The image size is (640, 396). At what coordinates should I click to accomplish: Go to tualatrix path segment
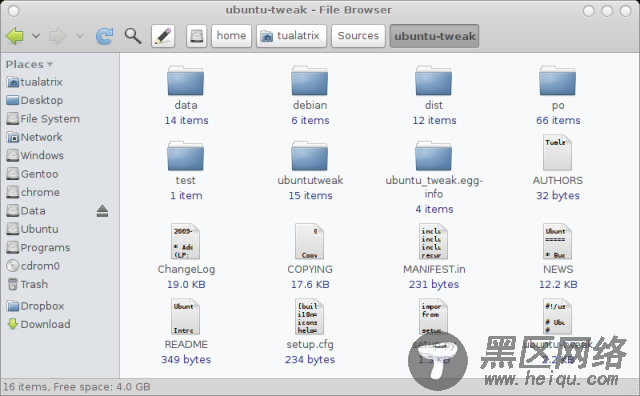291,36
